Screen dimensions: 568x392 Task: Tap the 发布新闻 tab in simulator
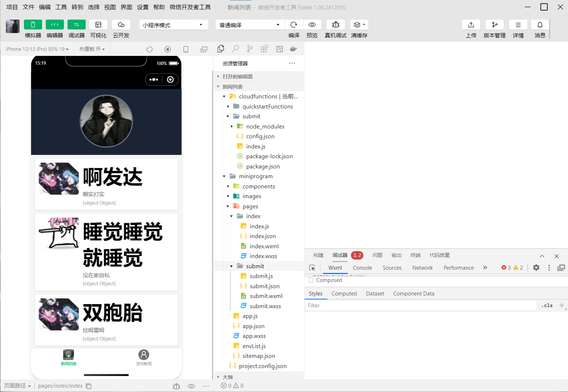[144, 358]
